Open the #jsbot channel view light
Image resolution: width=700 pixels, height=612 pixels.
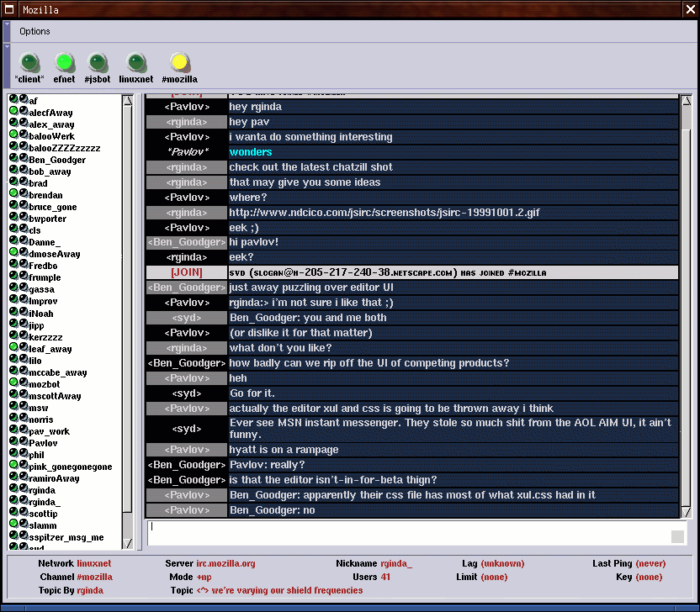coord(98,62)
